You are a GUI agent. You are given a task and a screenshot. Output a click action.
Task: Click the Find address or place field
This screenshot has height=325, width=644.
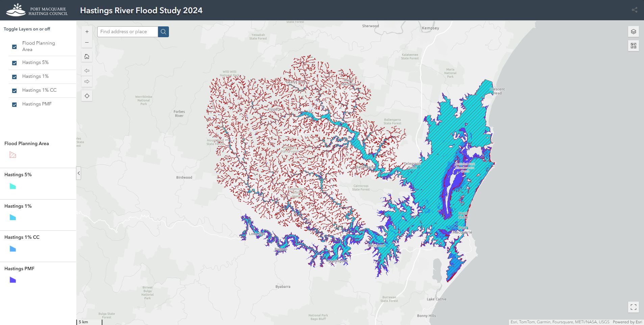click(128, 32)
